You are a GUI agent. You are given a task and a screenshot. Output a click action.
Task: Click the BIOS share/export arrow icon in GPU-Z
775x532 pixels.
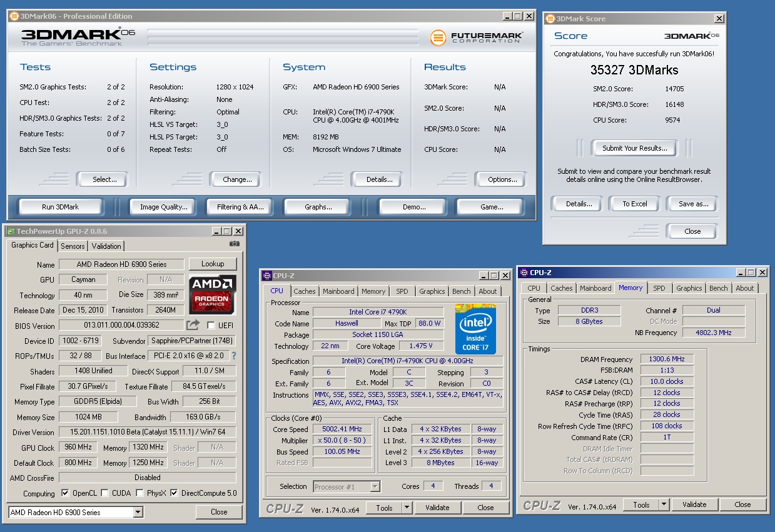[x=193, y=325]
